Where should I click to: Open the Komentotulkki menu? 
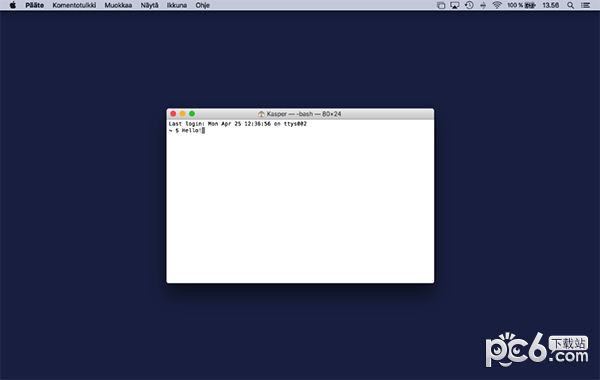point(74,5)
